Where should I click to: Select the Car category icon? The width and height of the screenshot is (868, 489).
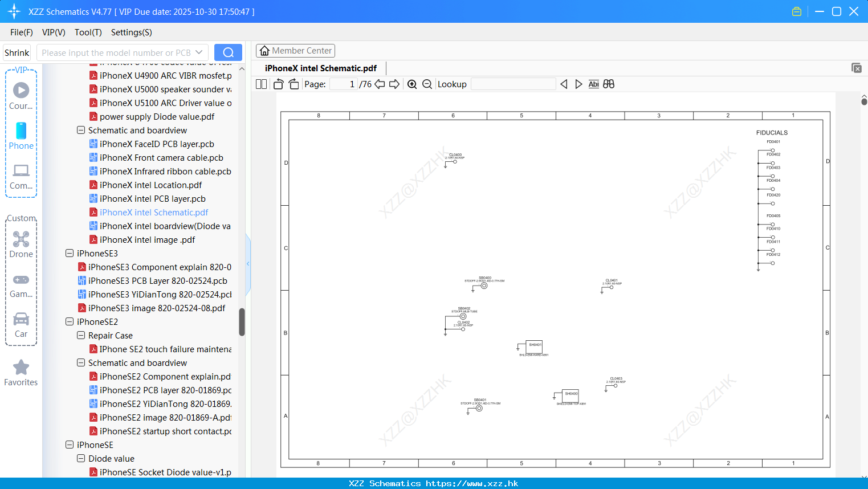tap(21, 325)
